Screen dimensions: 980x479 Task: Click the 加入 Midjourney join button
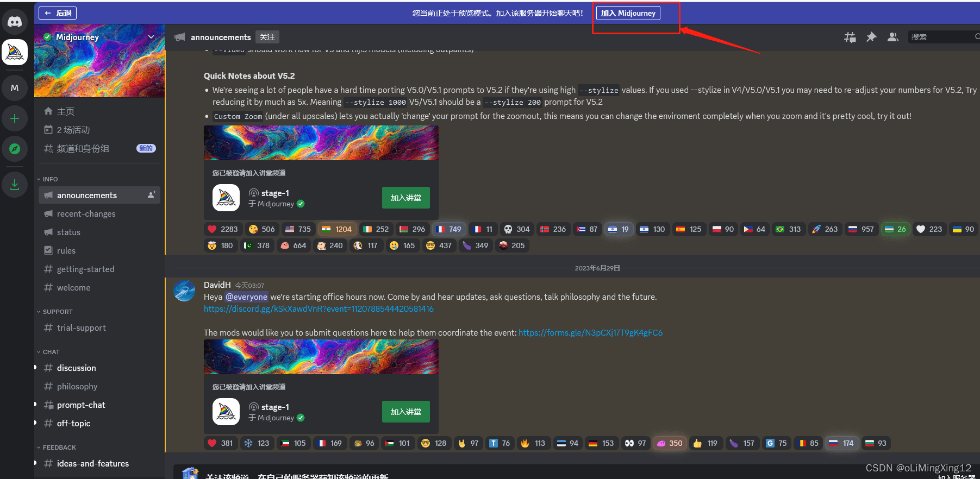tap(628, 13)
